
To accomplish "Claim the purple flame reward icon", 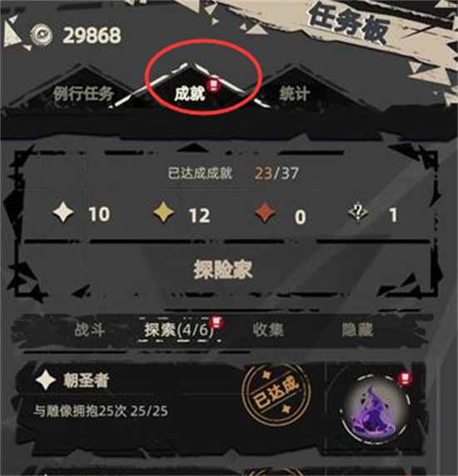I will (374, 408).
